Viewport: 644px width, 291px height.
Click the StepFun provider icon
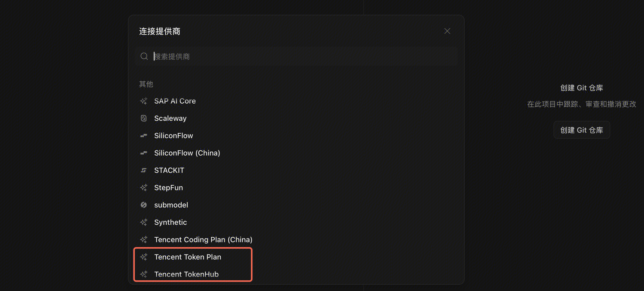[x=144, y=188]
